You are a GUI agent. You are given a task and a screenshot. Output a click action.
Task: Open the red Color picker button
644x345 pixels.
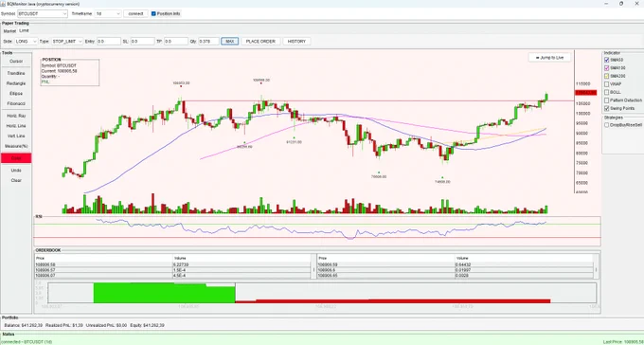click(x=16, y=158)
